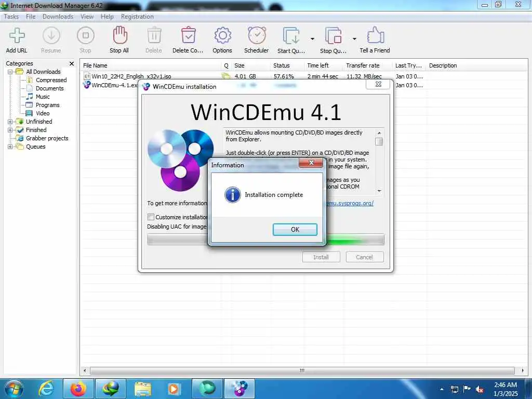Collapse the All Downloads tree node

10,72
